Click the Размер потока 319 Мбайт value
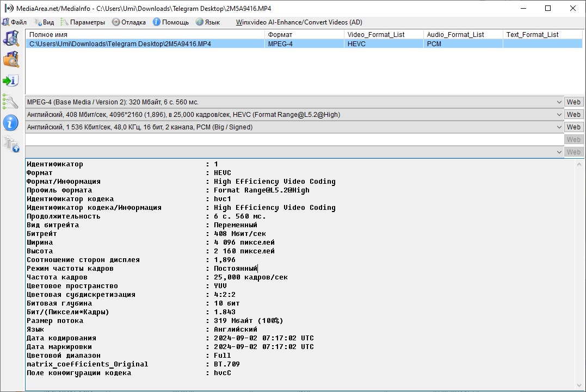586x392 pixels. point(249,321)
